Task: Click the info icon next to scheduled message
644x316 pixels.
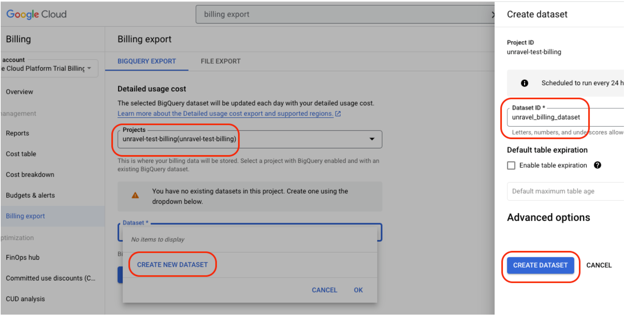Action: 525,83
